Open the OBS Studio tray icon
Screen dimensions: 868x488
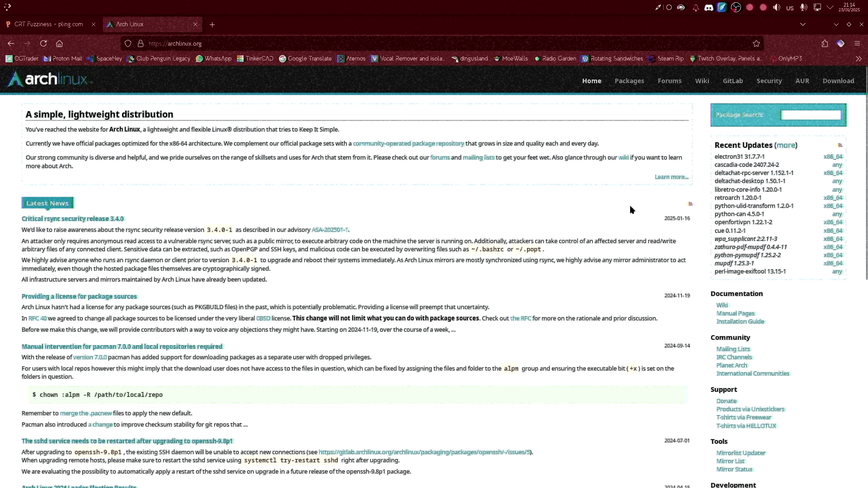coord(736,8)
